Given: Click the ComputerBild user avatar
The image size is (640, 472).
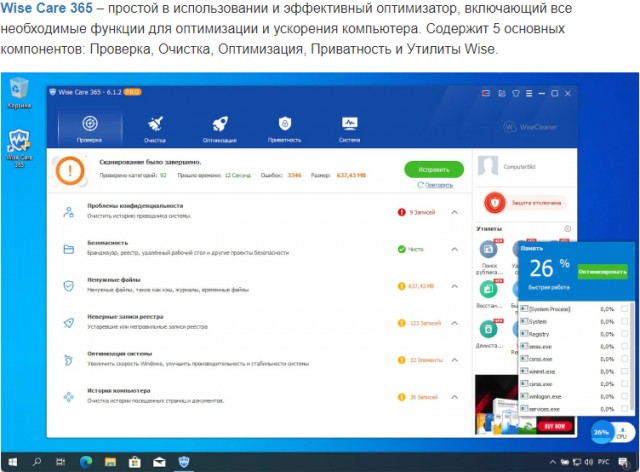Looking at the screenshot, I should 488,166.
